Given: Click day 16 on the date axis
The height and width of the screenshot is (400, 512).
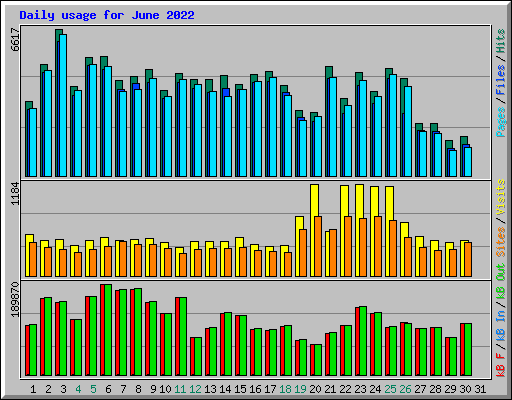Looking at the screenshot, I should tap(255, 389).
